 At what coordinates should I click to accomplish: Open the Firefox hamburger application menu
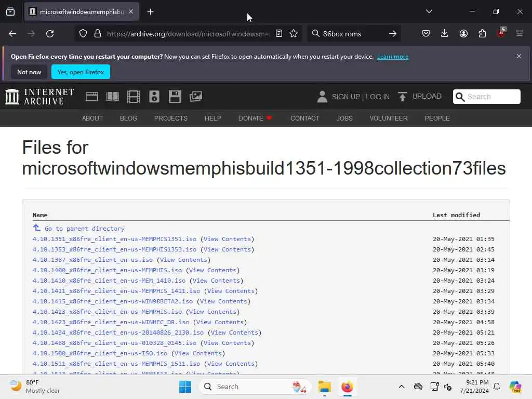(x=520, y=34)
